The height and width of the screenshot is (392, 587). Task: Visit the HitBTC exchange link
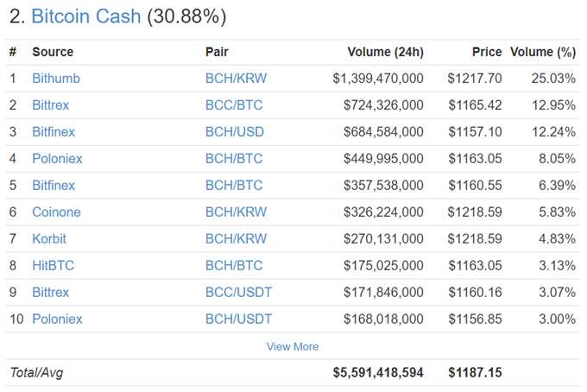coord(54,265)
